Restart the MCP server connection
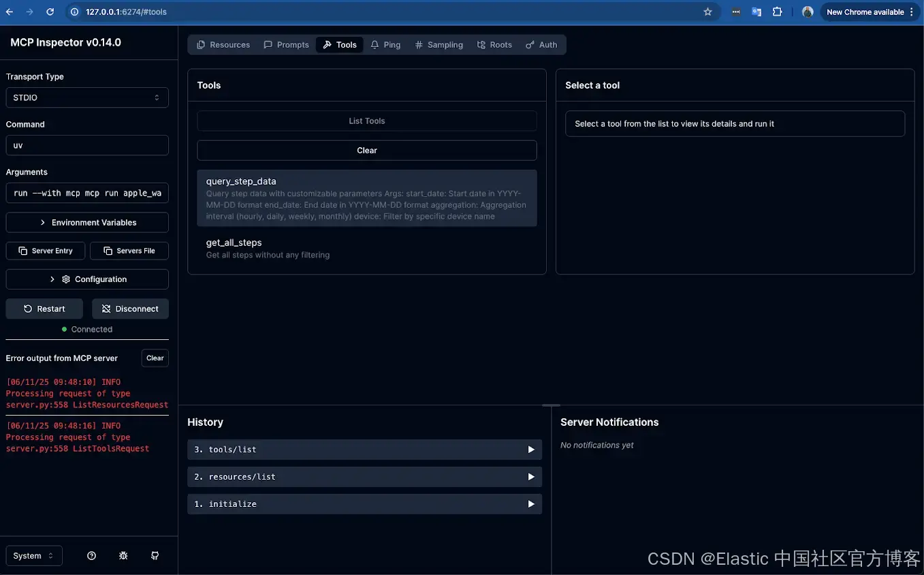This screenshot has height=575, width=924. coord(44,309)
